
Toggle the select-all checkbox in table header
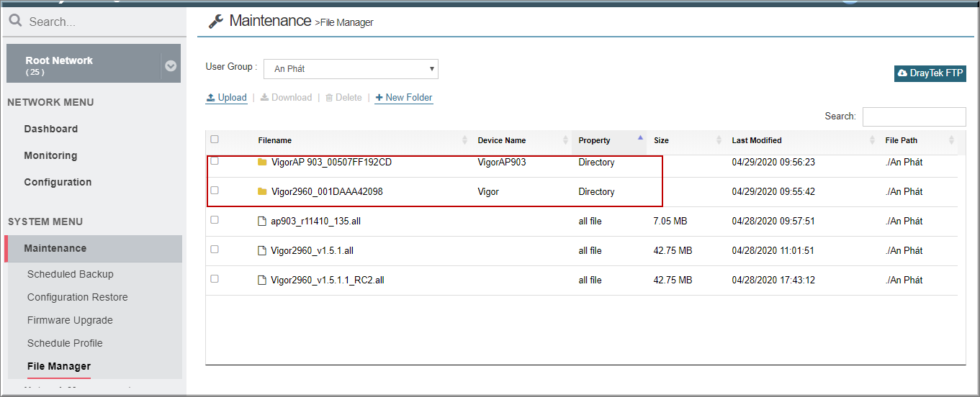(215, 140)
